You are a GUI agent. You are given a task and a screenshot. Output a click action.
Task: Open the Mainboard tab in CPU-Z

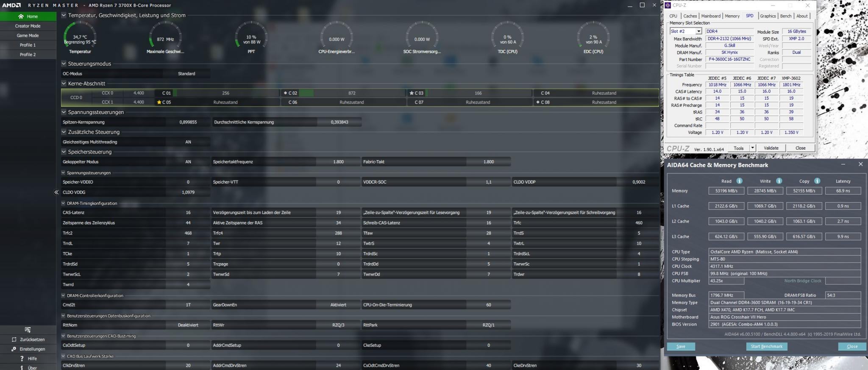(711, 16)
